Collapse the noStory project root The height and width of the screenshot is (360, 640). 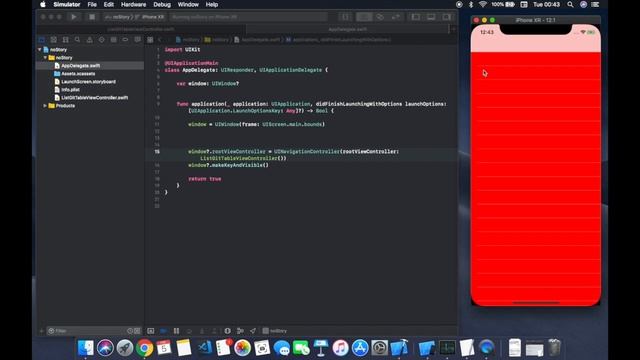pos(40,49)
